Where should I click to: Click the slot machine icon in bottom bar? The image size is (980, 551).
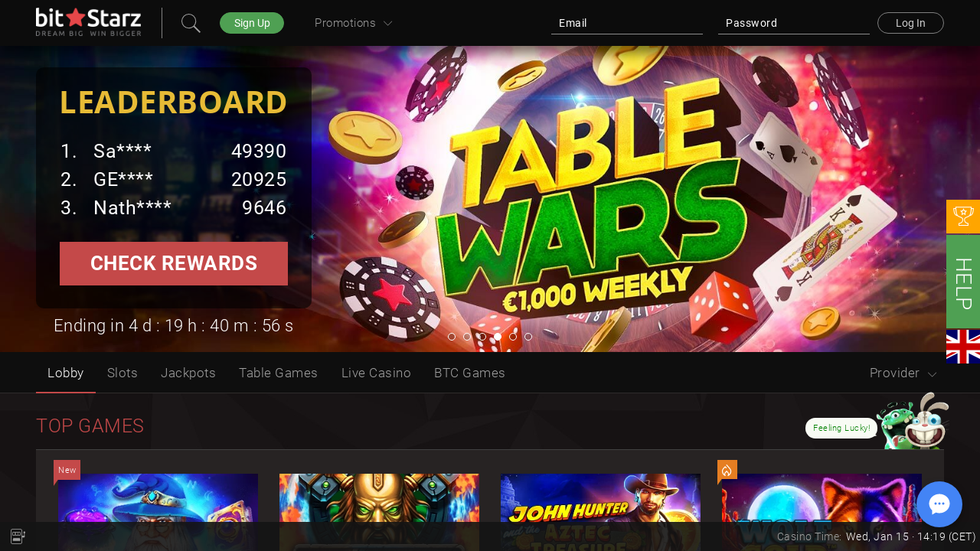pyautogui.click(x=18, y=536)
